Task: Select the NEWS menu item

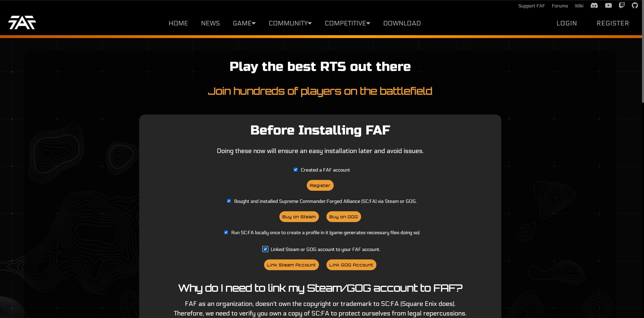Action: click(210, 23)
